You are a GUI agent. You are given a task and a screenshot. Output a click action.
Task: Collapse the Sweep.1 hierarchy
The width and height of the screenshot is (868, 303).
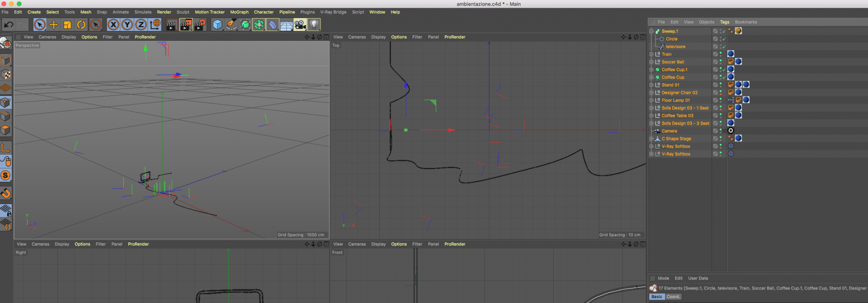click(651, 31)
